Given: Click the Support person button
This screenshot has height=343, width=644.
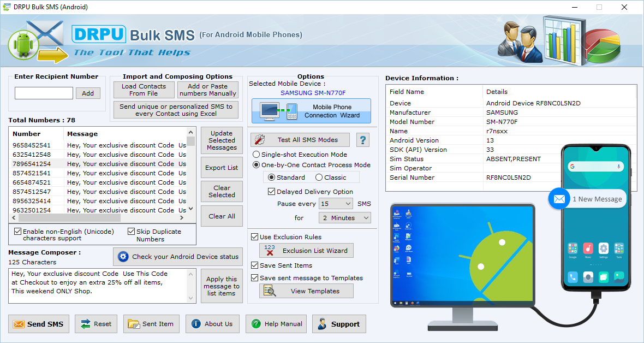Looking at the screenshot, I should pyautogui.click(x=339, y=324).
